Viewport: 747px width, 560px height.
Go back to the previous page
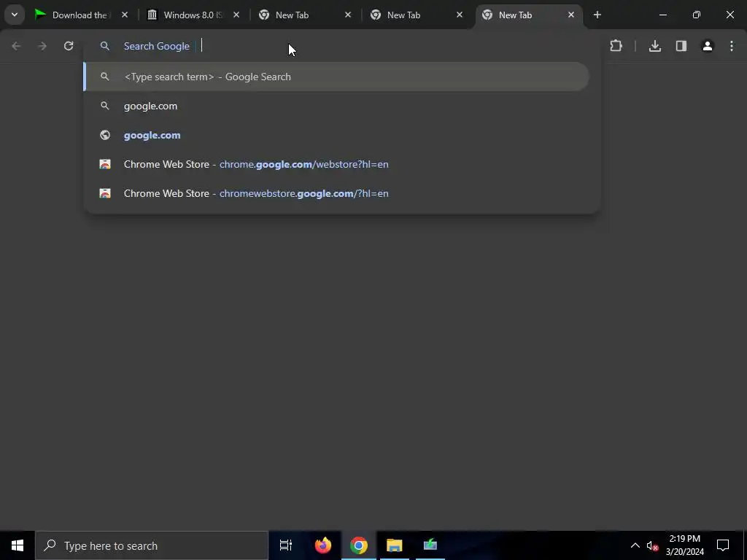[x=16, y=46]
